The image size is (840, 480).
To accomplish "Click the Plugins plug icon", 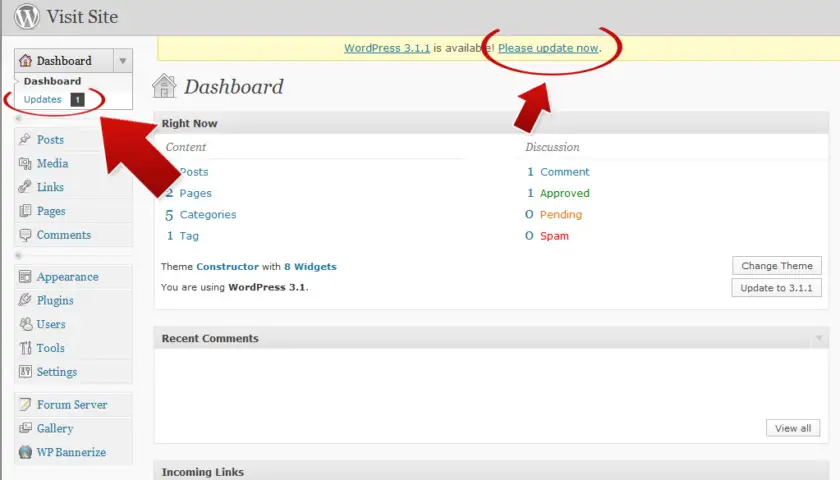I will 25,300.
